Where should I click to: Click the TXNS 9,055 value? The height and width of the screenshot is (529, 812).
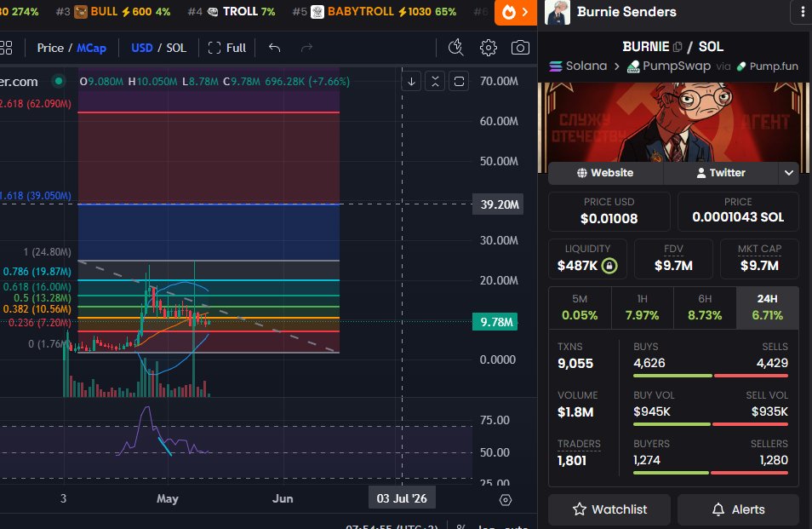tap(575, 364)
